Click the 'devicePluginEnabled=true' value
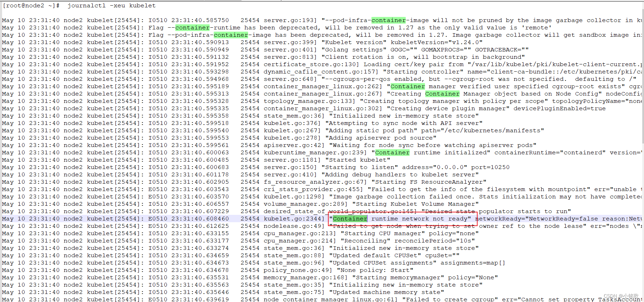 [559, 108]
